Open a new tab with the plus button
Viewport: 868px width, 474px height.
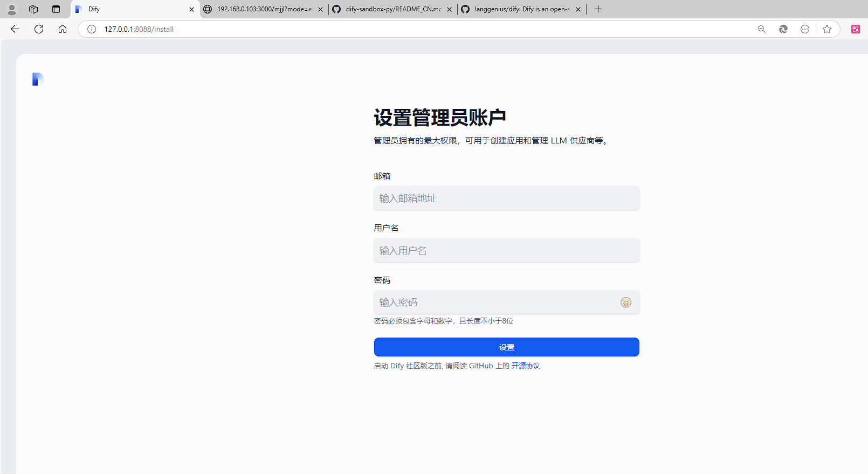pyautogui.click(x=598, y=9)
